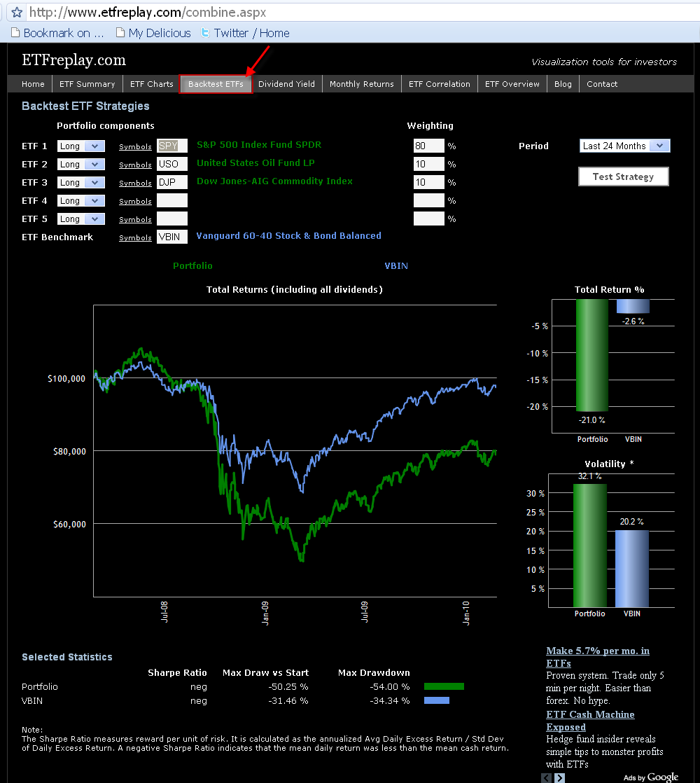This screenshot has height=783, width=700.
Task: Open the Symbols link for ETF 2
Action: pyautogui.click(x=135, y=165)
